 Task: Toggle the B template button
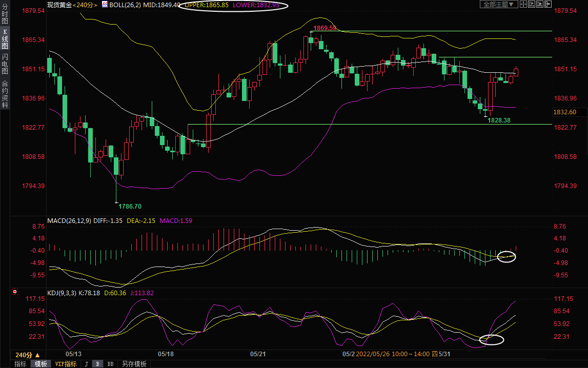97,364
